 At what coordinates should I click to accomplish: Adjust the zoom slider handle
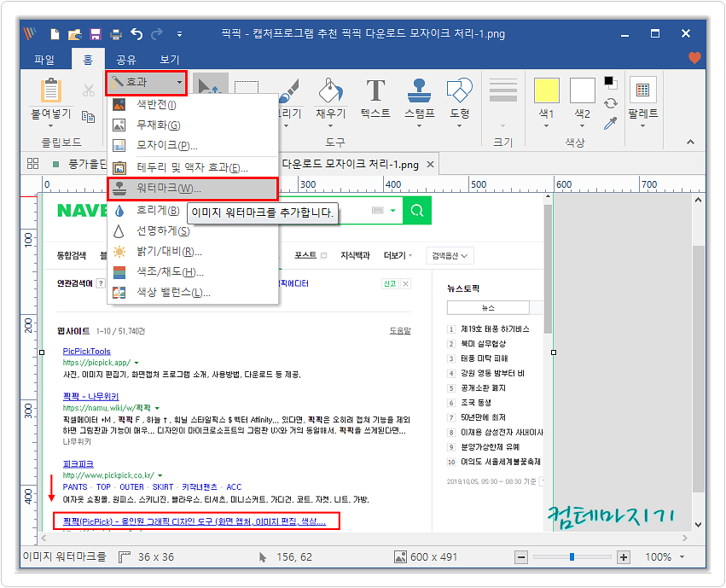572,557
